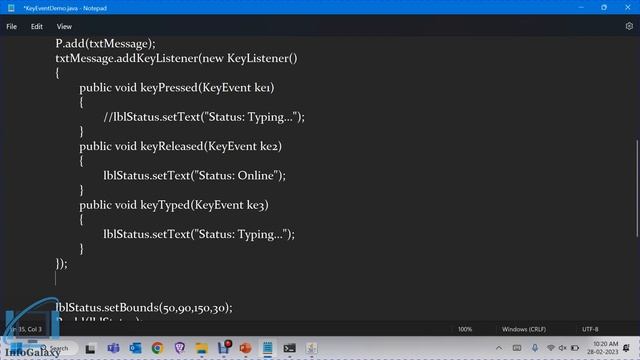Click the touch keyboard tray icon

pos(517,348)
